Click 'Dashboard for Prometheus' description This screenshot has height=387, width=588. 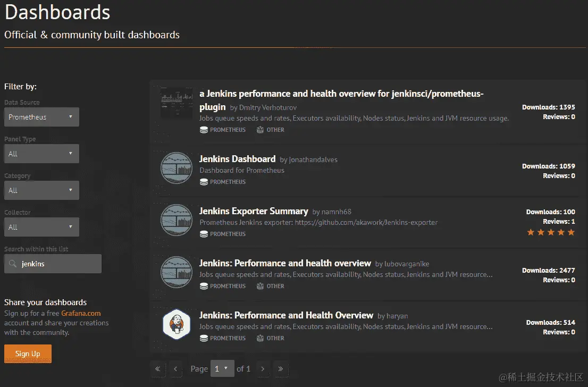click(x=242, y=170)
